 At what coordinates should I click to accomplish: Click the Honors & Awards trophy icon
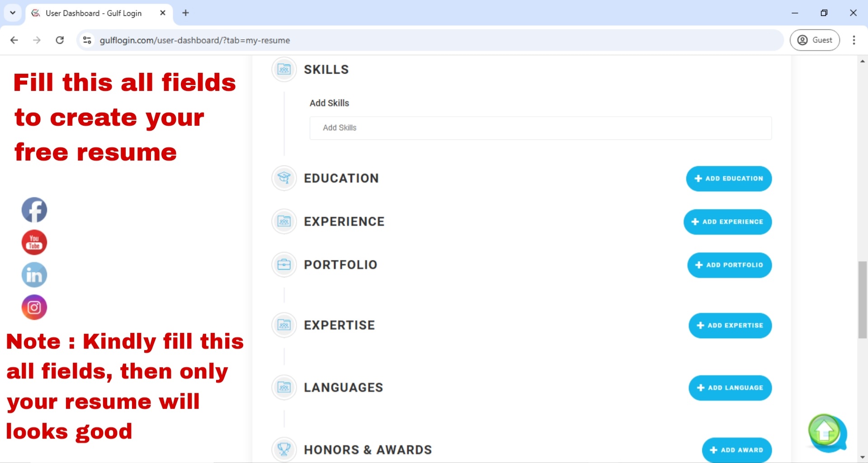[x=283, y=449]
